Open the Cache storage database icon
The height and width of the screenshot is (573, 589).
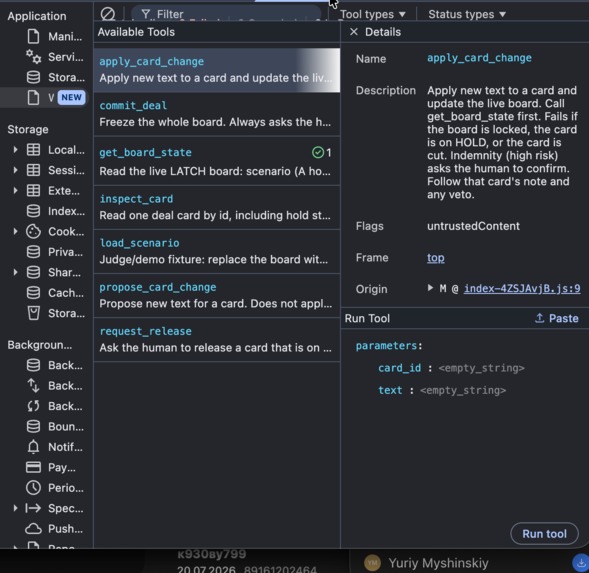33,292
